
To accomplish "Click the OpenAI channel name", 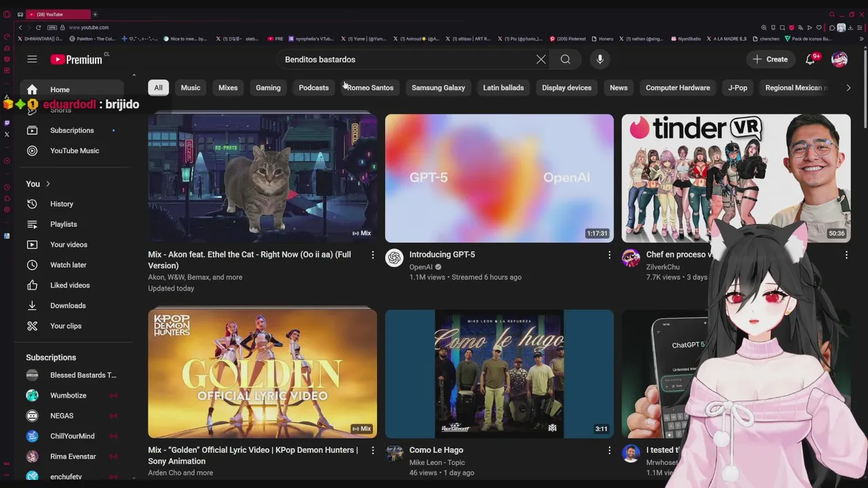I will tap(420, 267).
